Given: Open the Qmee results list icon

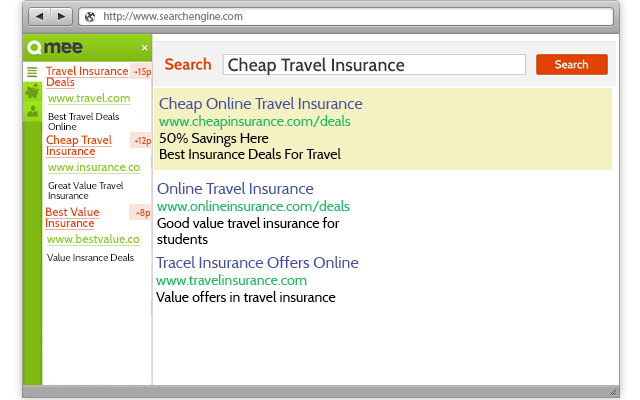Looking at the screenshot, I should coord(32,72).
